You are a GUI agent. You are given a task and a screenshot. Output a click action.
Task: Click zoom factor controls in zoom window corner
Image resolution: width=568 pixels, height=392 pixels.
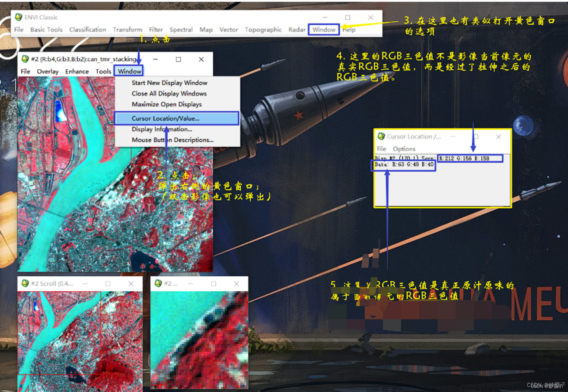point(162,385)
